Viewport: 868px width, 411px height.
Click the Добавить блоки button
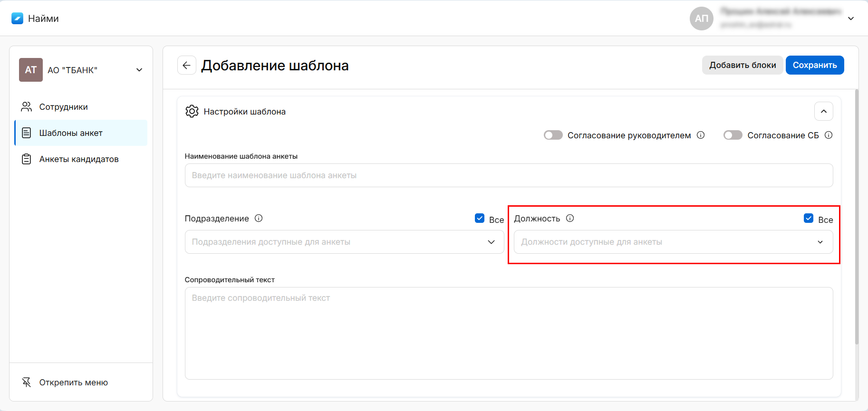coord(742,65)
